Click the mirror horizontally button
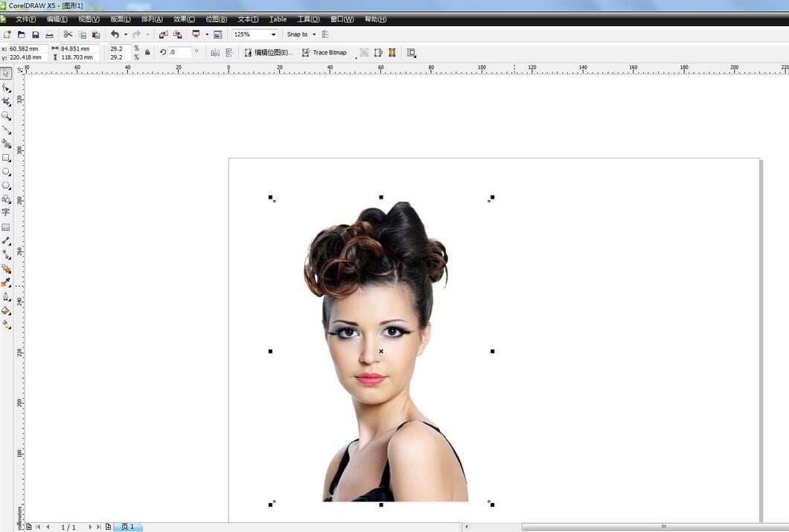 coord(215,53)
